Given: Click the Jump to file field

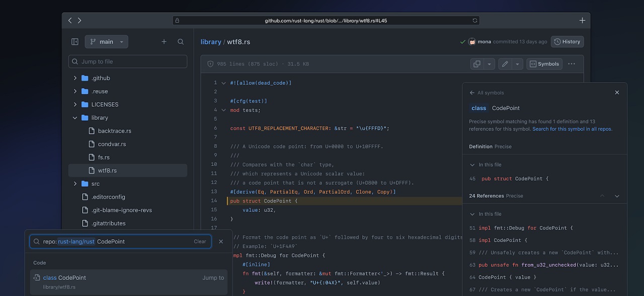Looking at the screenshot, I should 128,61.
